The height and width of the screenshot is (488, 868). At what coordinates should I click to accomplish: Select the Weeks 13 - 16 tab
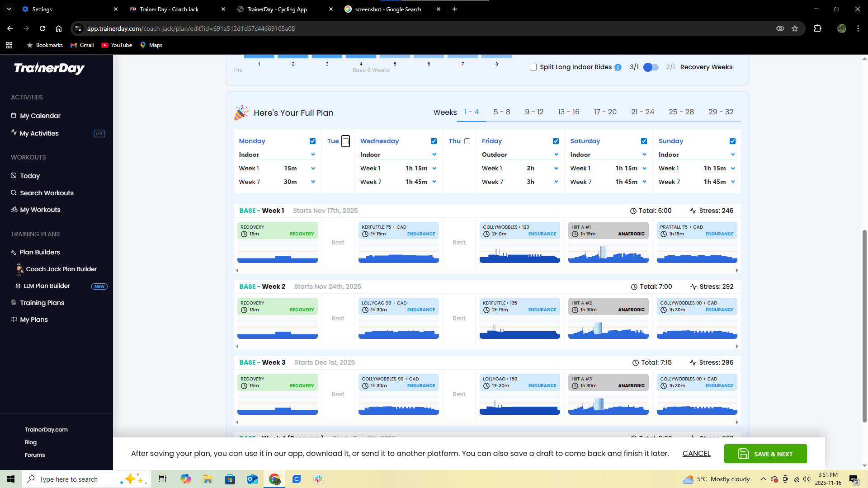tap(568, 112)
